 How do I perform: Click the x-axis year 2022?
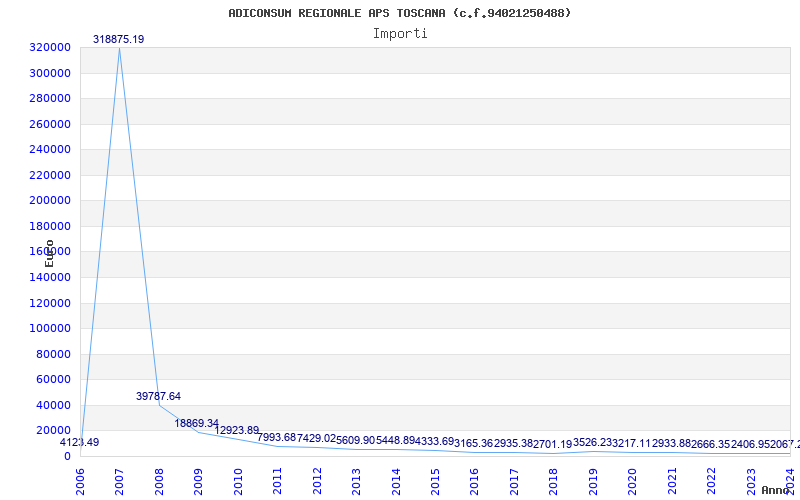tap(712, 482)
